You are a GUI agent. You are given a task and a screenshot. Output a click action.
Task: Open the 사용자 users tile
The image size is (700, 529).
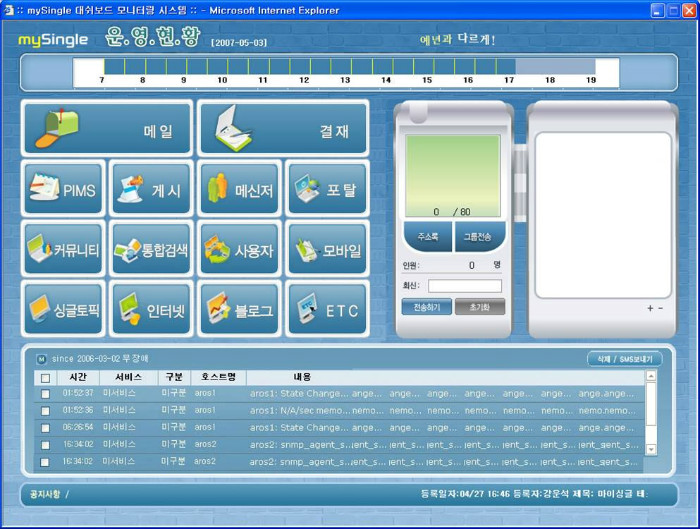click(239, 249)
